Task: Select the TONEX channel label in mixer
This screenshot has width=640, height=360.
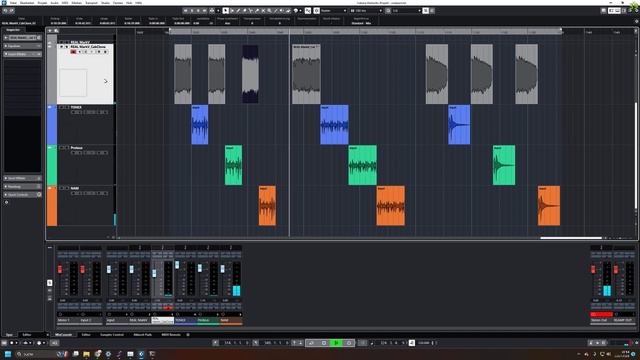Action: (x=186, y=320)
